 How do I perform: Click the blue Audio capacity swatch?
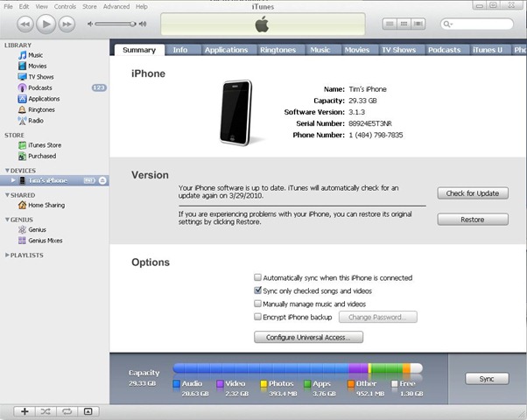[x=177, y=383]
